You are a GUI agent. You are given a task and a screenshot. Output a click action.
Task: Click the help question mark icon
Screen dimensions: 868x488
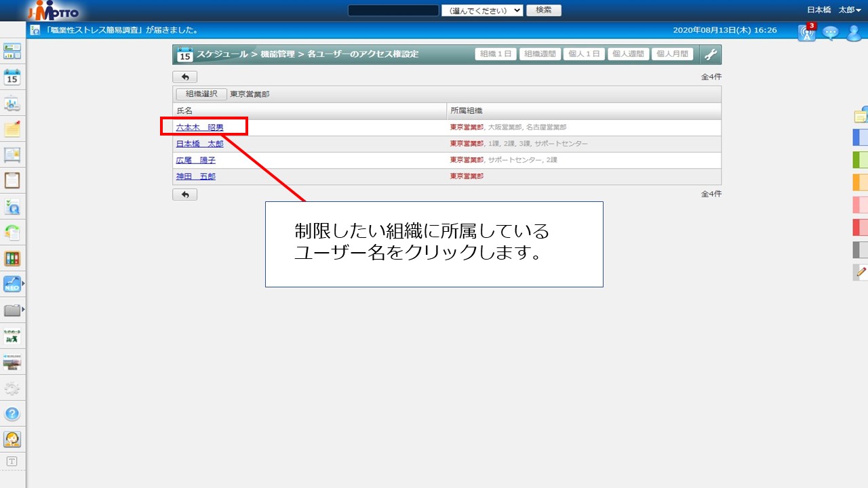pyautogui.click(x=12, y=413)
